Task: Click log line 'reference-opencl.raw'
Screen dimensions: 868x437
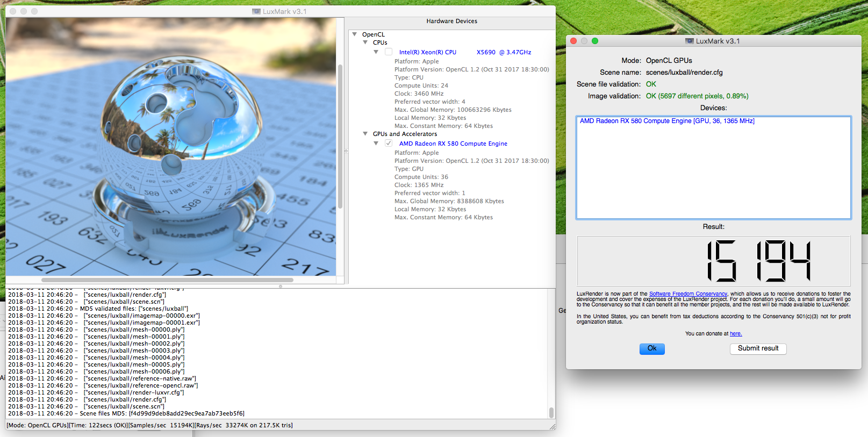Action: 103,385
